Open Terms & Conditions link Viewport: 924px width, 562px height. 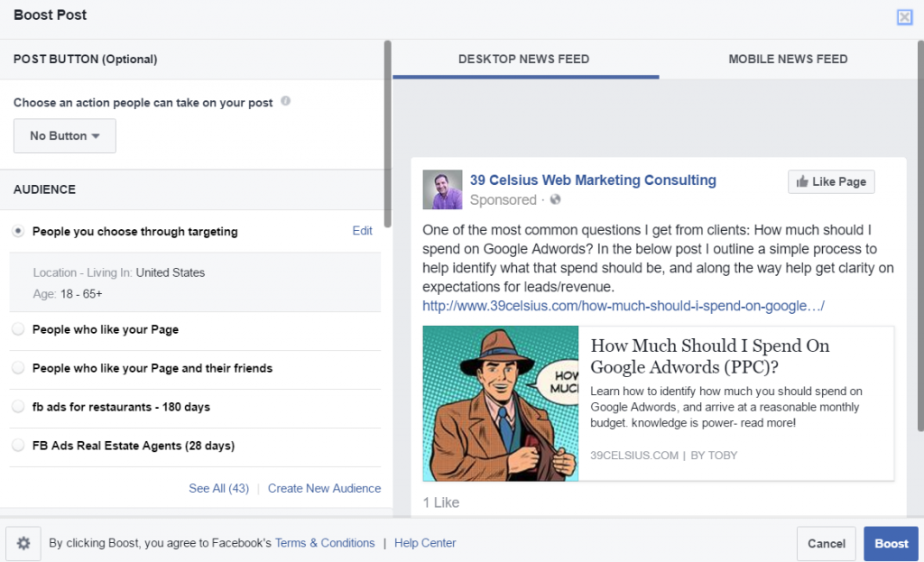pyautogui.click(x=325, y=543)
